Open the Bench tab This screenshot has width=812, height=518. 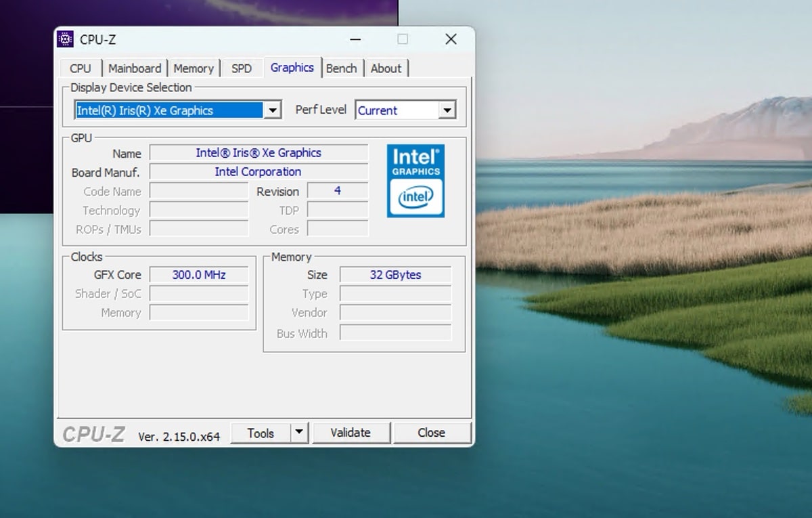pyautogui.click(x=341, y=68)
